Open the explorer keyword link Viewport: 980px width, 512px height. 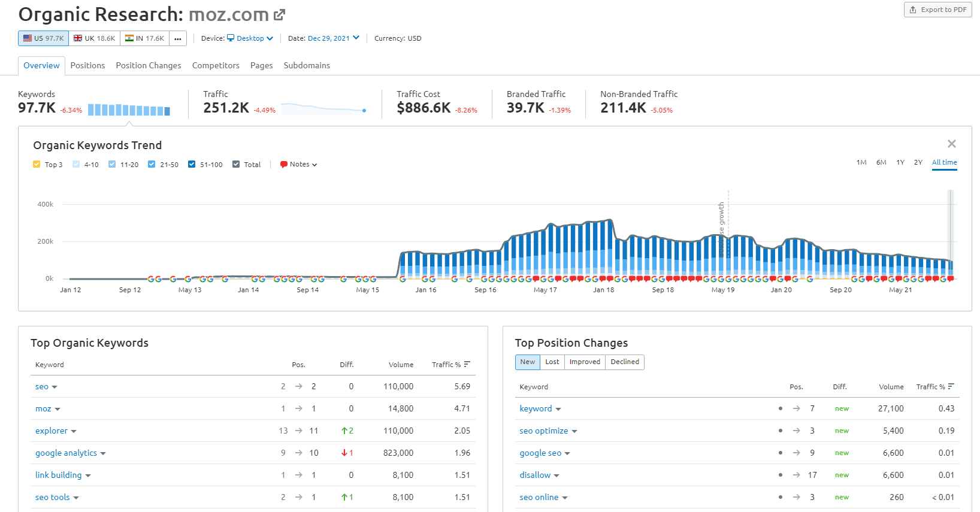(52, 431)
